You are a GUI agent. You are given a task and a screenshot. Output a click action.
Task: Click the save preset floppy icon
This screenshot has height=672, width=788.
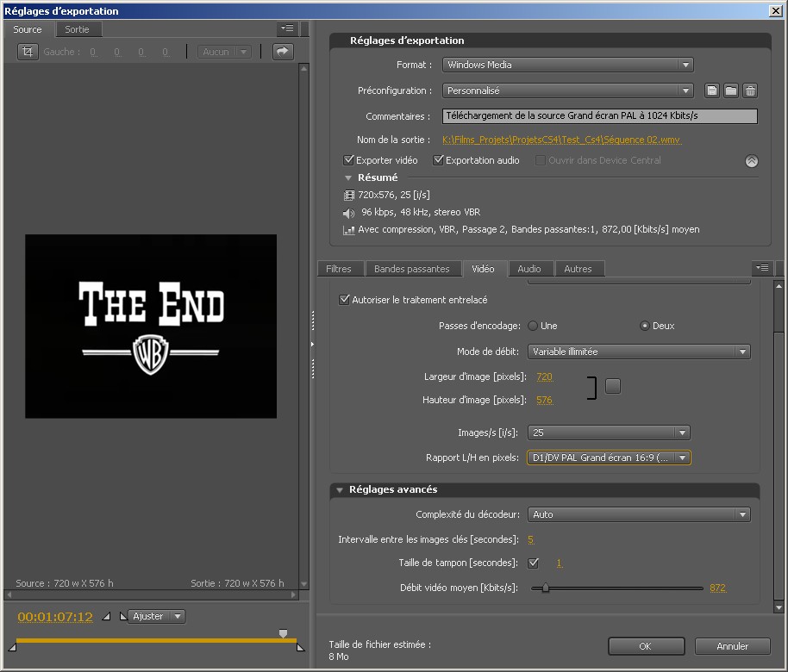(711, 91)
